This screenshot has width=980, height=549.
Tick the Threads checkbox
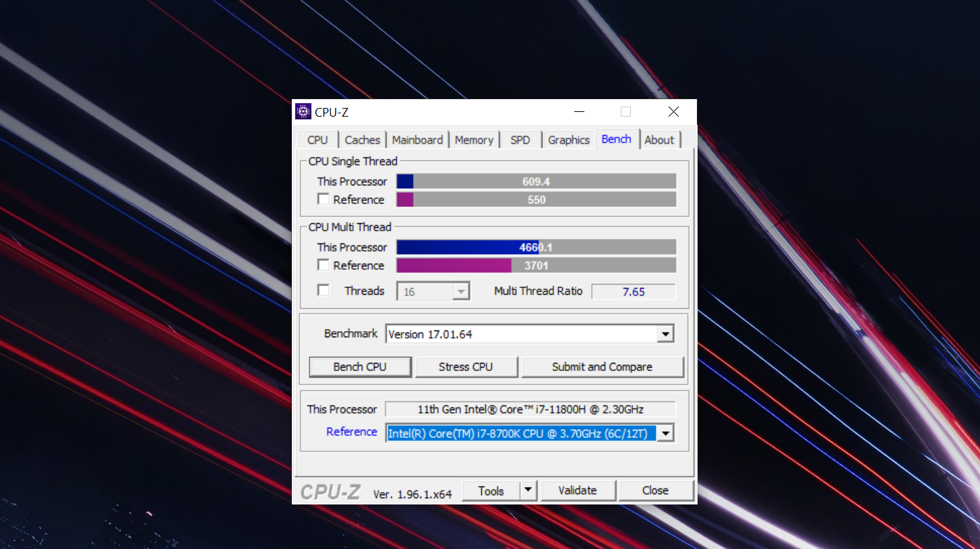[x=324, y=291]
